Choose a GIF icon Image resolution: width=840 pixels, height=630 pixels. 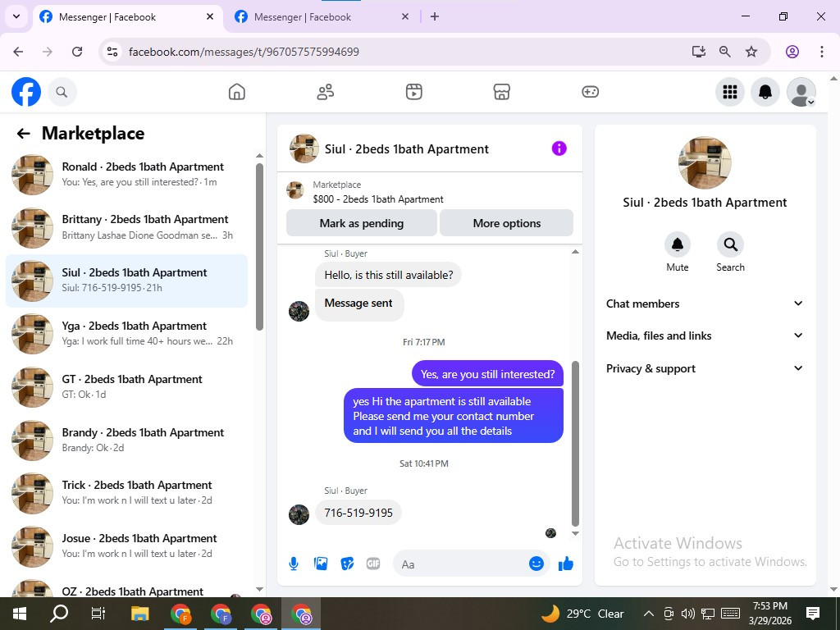click(373, 564)
